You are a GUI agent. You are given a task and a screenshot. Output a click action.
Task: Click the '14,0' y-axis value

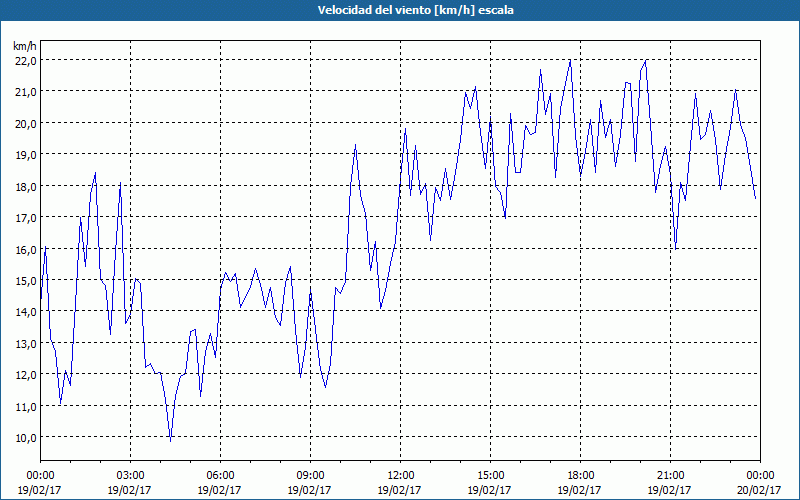tap(25, 312)
